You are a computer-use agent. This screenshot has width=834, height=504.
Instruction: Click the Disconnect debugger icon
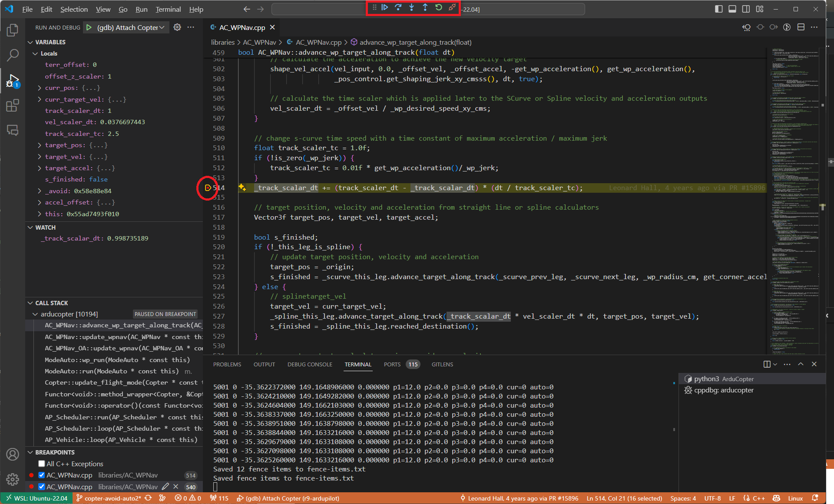tap(452, 7)
